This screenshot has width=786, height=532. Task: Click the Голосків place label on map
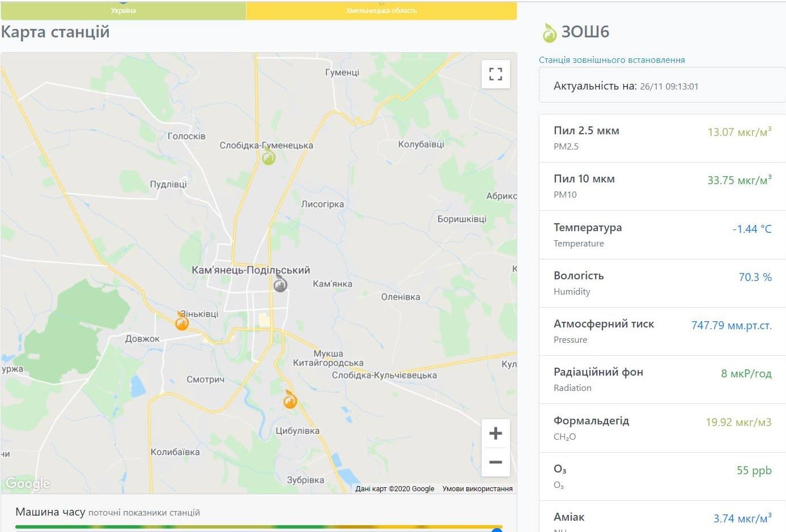(x=186, y=136)
